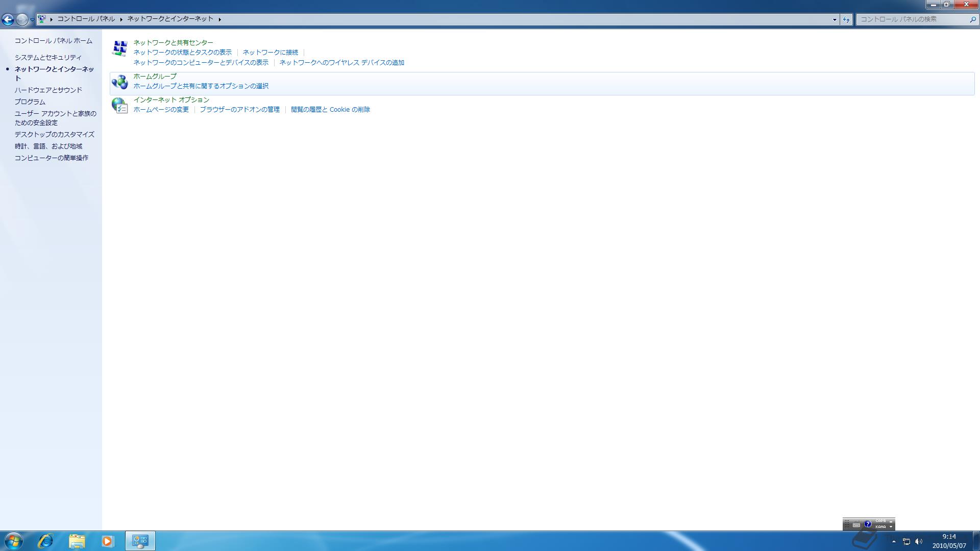The image size is (980, 551).
Task: Go back with the Back arrow button
Action: (x=8, y=19)
